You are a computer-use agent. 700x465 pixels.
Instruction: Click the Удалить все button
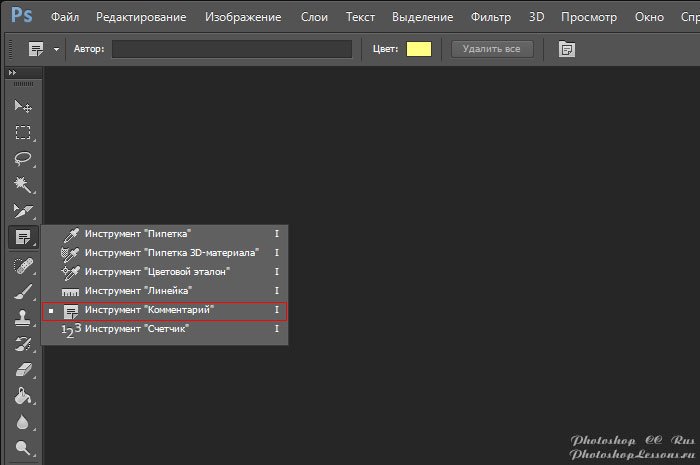(492, 49)
